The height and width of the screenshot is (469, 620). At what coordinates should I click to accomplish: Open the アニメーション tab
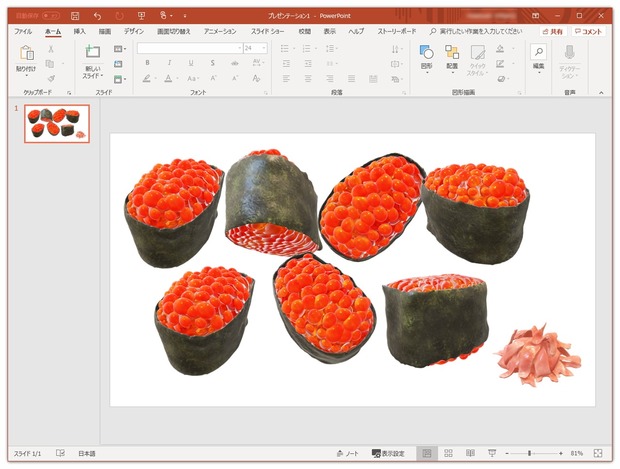click(x=220, y=31)
